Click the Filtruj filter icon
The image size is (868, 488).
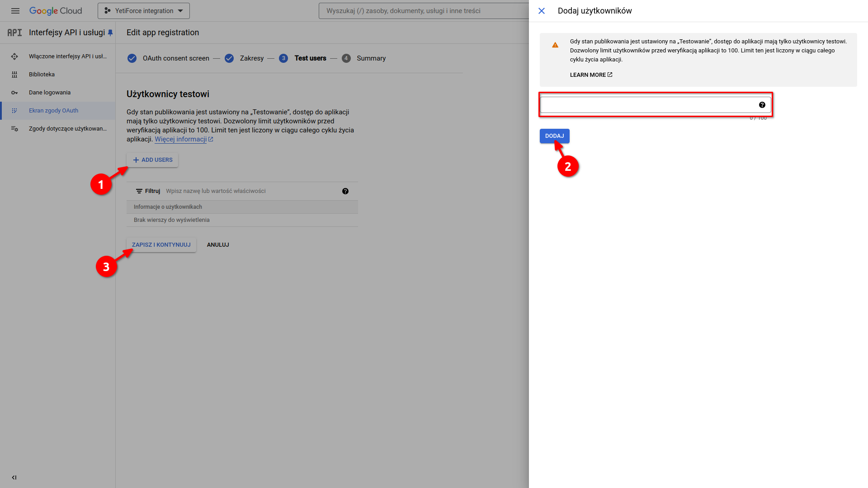[x=139, y=191]
